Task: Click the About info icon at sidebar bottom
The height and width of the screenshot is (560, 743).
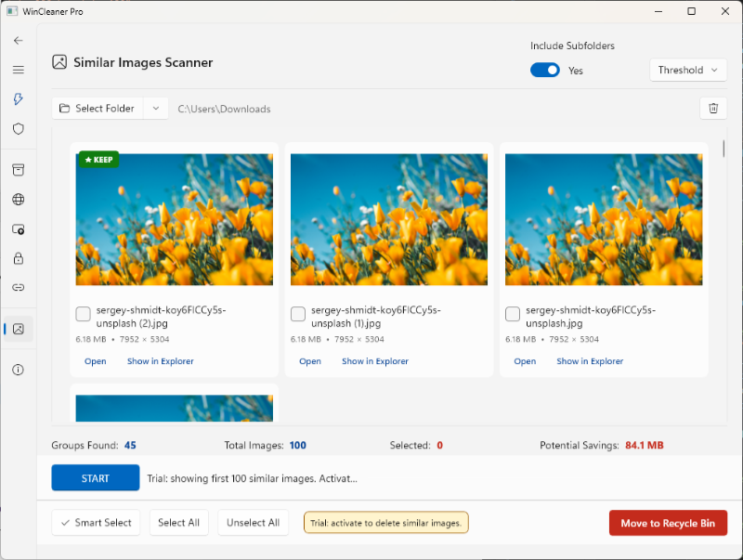Action: [x=18, y=368]
